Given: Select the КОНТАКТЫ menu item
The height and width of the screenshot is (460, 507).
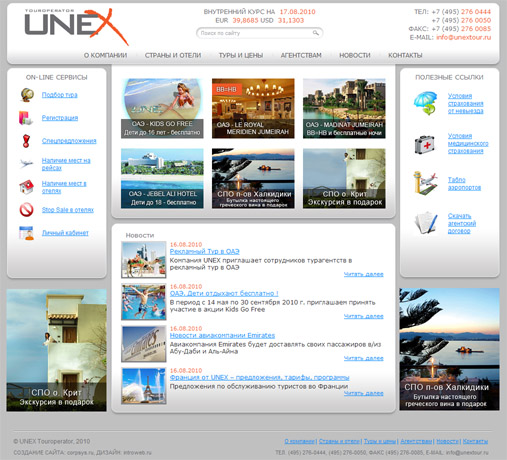Looking at the screenshot, I should coord(405,55).
